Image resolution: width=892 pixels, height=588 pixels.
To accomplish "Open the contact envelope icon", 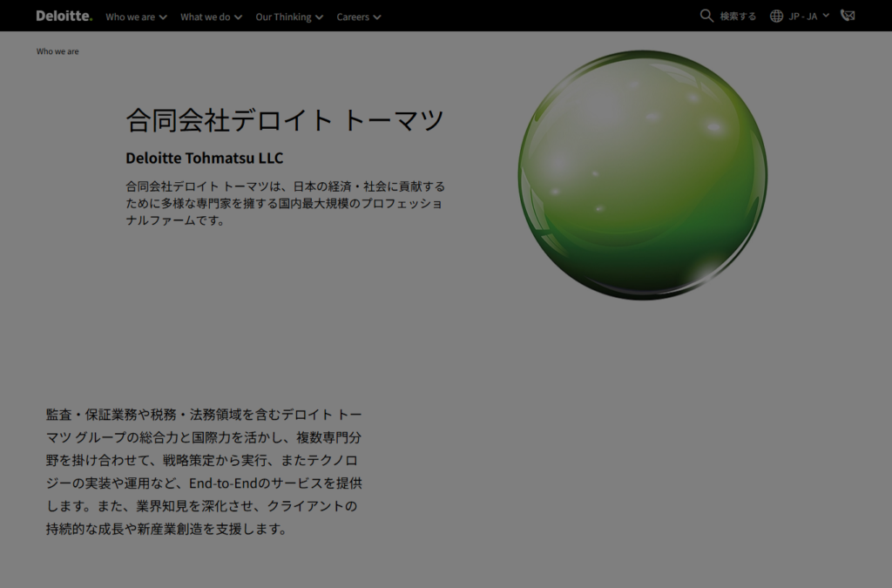I will point(848,16).
